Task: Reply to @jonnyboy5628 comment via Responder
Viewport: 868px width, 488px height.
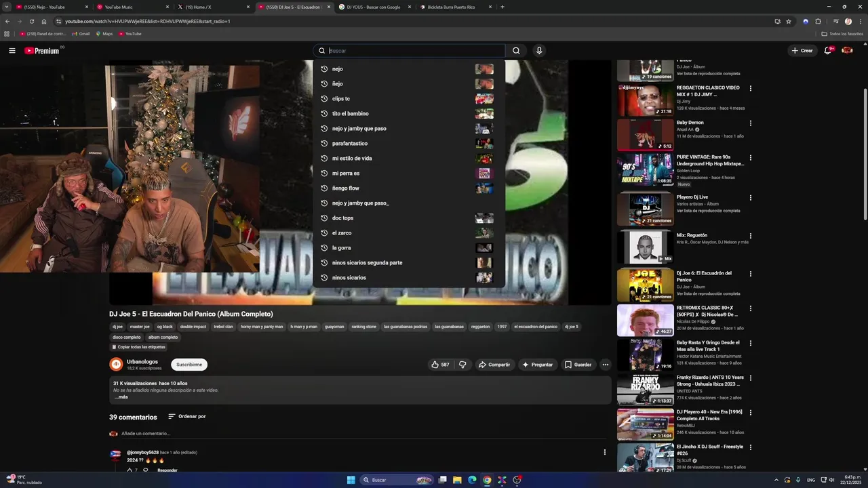Action: click(x=167, y=470)
